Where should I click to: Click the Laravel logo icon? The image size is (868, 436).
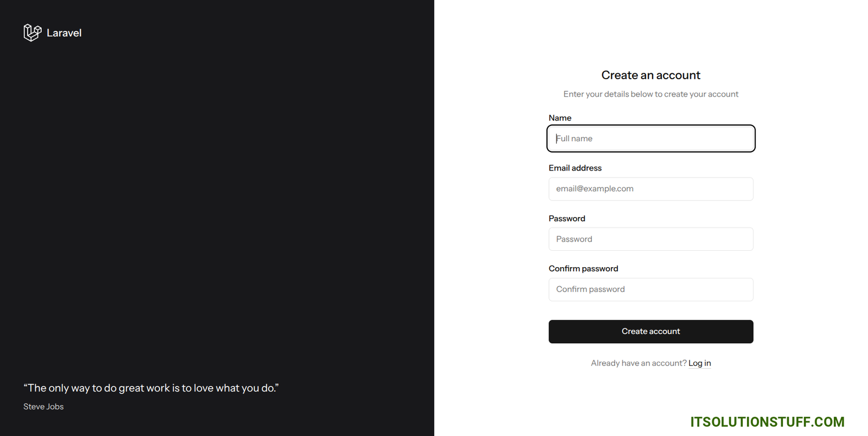33,33
